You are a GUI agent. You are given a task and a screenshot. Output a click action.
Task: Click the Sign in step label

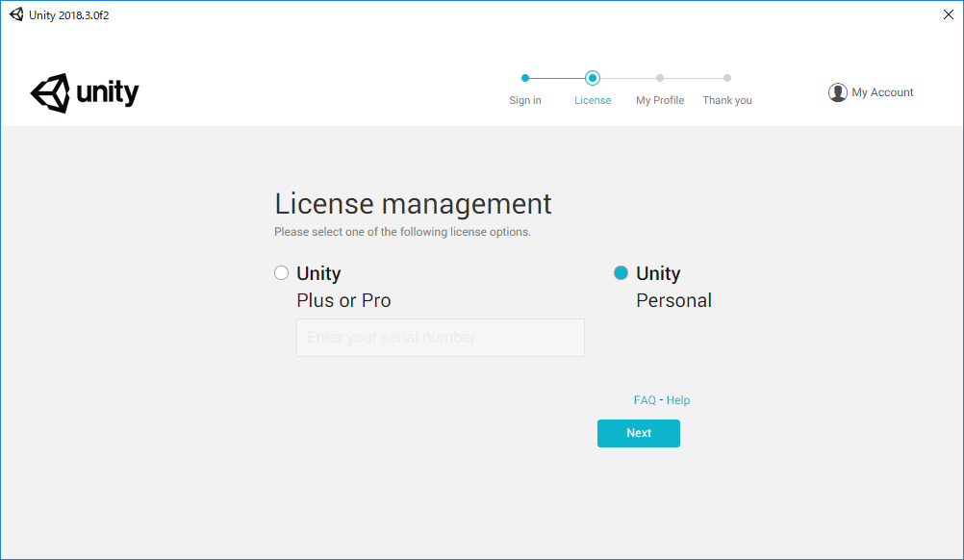[x=524, y=100]
